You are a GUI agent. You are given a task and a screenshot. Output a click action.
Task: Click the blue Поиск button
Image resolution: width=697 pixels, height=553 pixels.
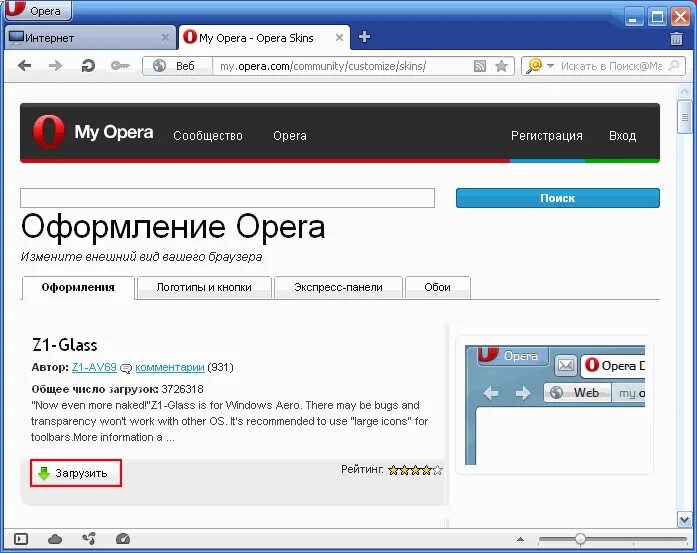click(558, 198)
